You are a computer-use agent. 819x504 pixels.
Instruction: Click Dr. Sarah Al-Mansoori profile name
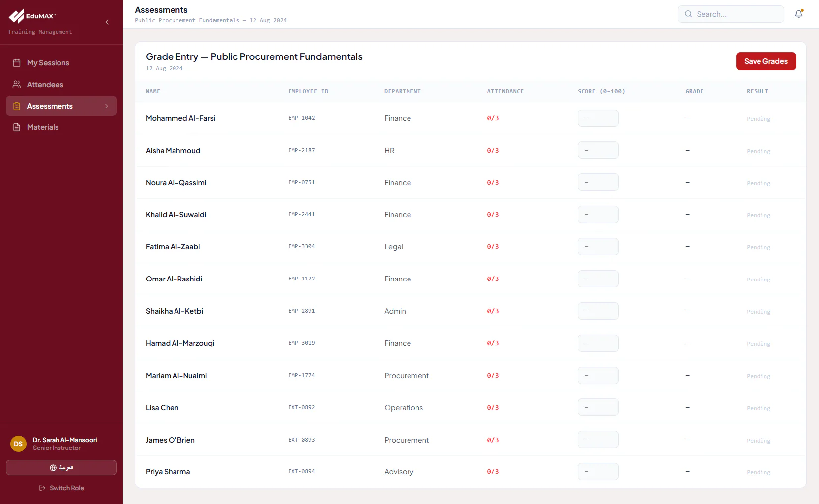click(65, 440)
